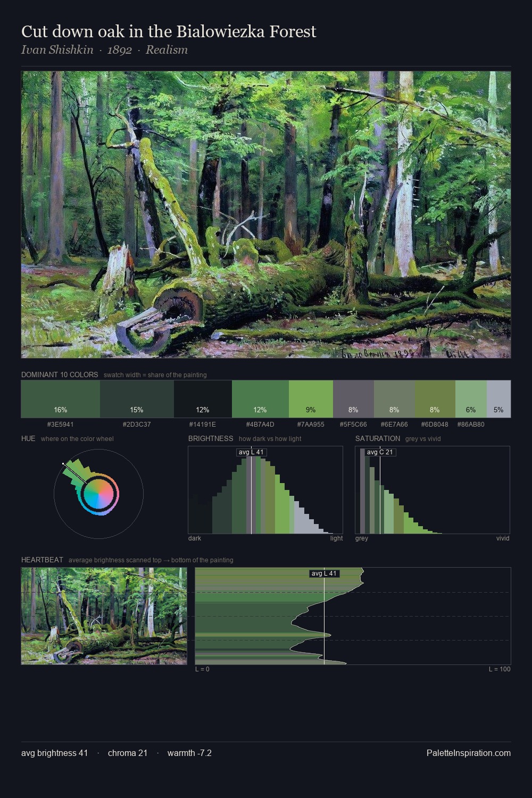The height and width of the screenshot is (798, 532).
Task: Click the hex code #5F5C66
Action: point(353,425)
